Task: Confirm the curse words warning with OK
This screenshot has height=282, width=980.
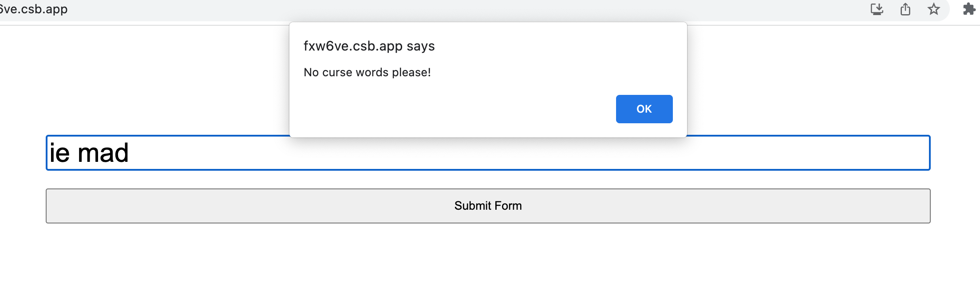Action: click(x=644, y=109)
